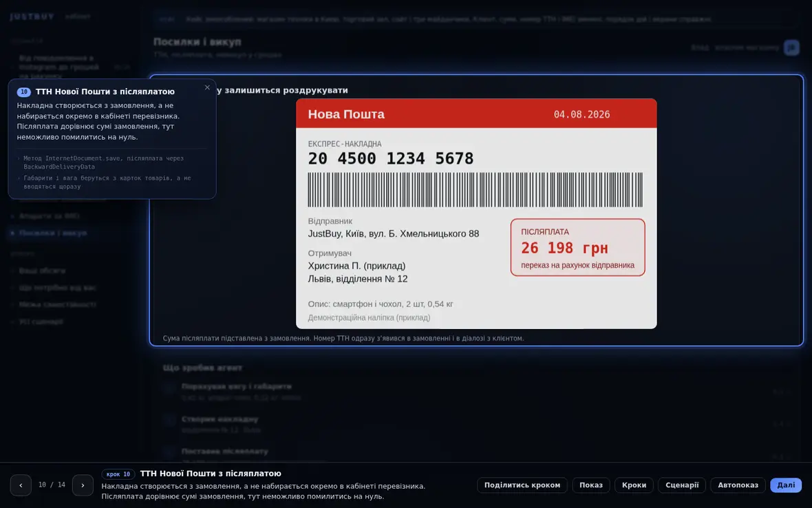Open blurred Ваші обсяги sidebar item
This screenshot has width=812, height=508.
tap(42, 271)
